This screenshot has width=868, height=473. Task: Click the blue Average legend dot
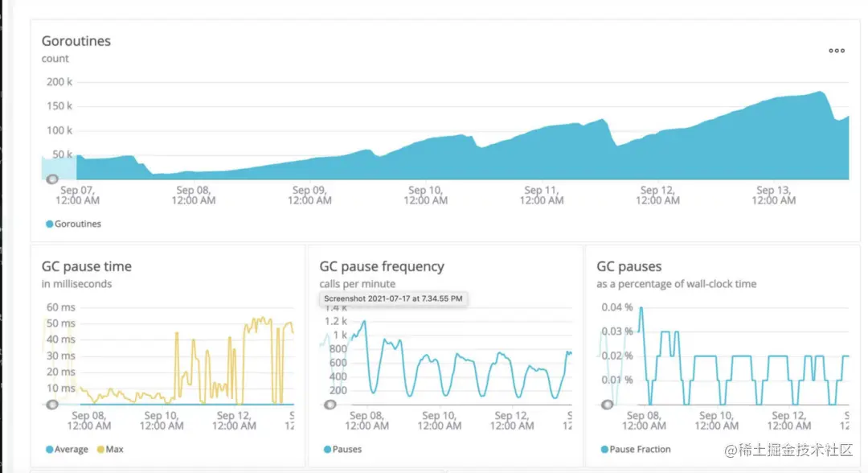[50, 450]
